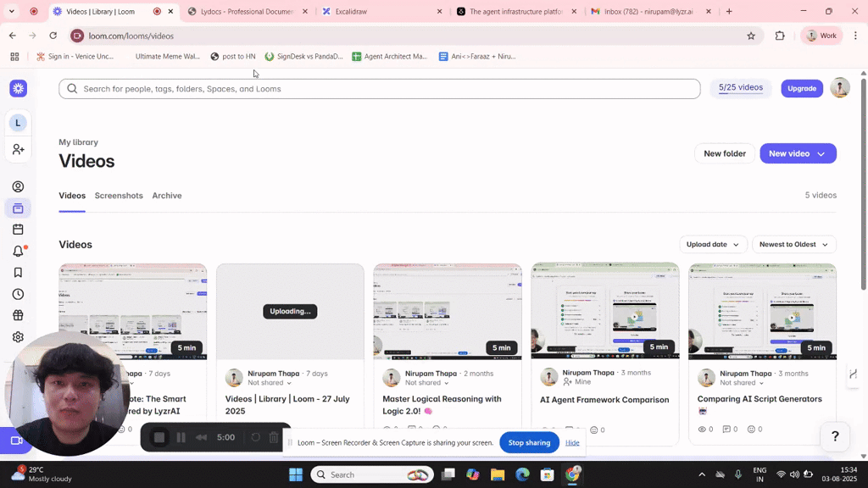Image resolution: width=868 pixels, height=488 pixels.
Task: Expand the Newest to Oldest dropdown
Action: [x=793, y=245]
